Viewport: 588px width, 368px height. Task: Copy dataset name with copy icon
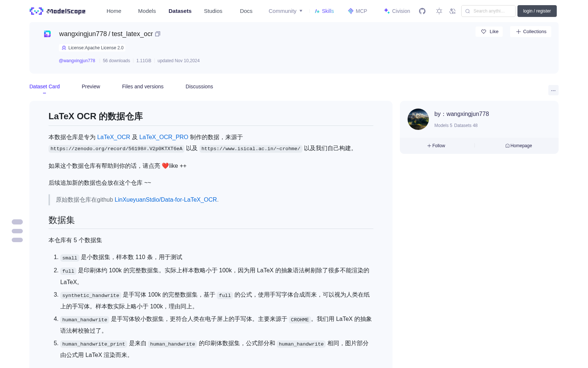coord(158,34)
